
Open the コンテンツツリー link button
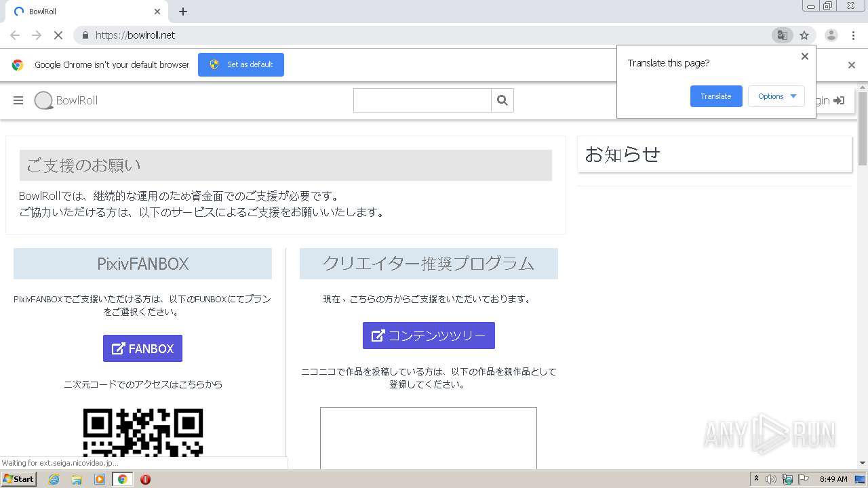[x=429, y=335]
